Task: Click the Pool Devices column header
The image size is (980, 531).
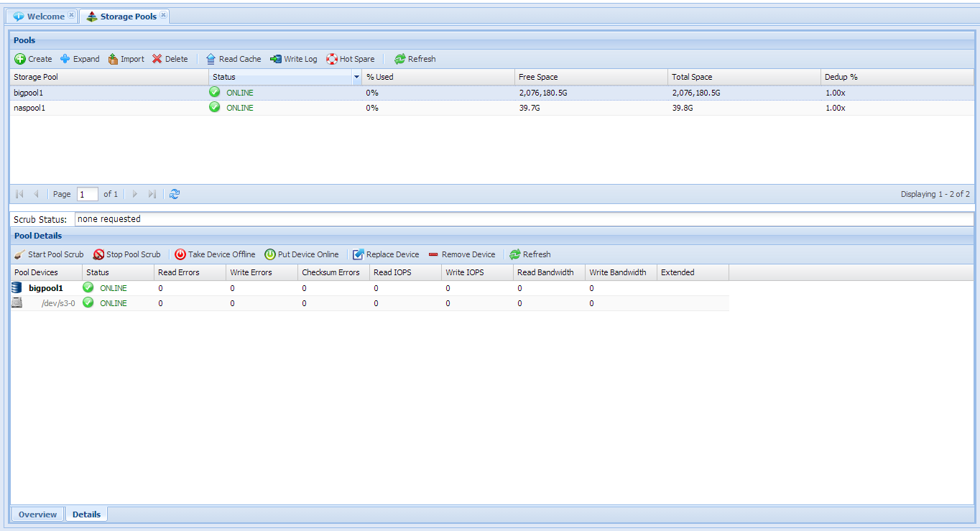Action: (47, 272)
